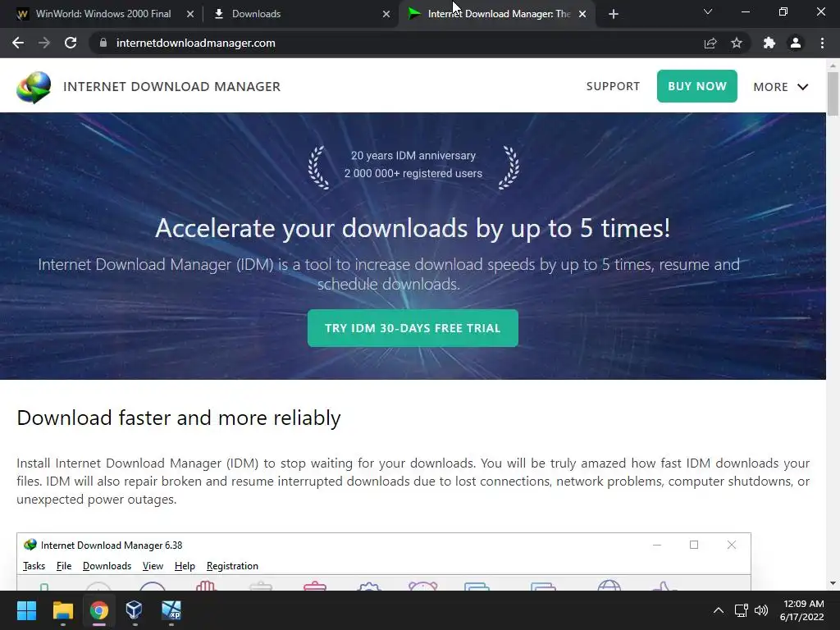Open the network status tray icon
The image size is (840, 630).
(x=742, y=610)
